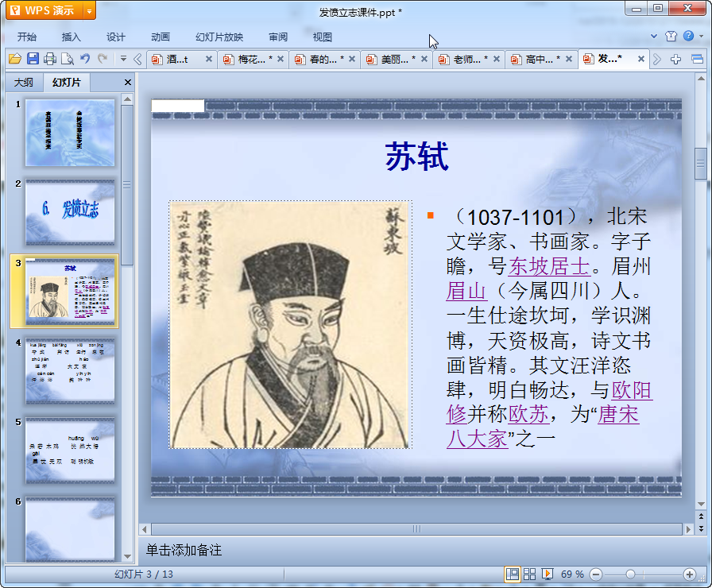The height and width of the screenshot is (588, 712).
Task: Select slide 2 thumbnail 发愤立志
Action: [70, 212]
